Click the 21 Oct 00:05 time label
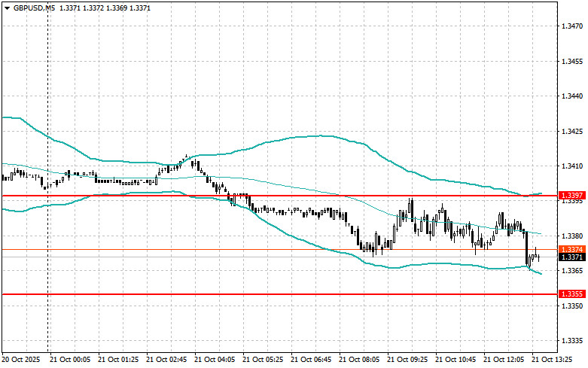588x368 pixels. click(x=70, y=360)
